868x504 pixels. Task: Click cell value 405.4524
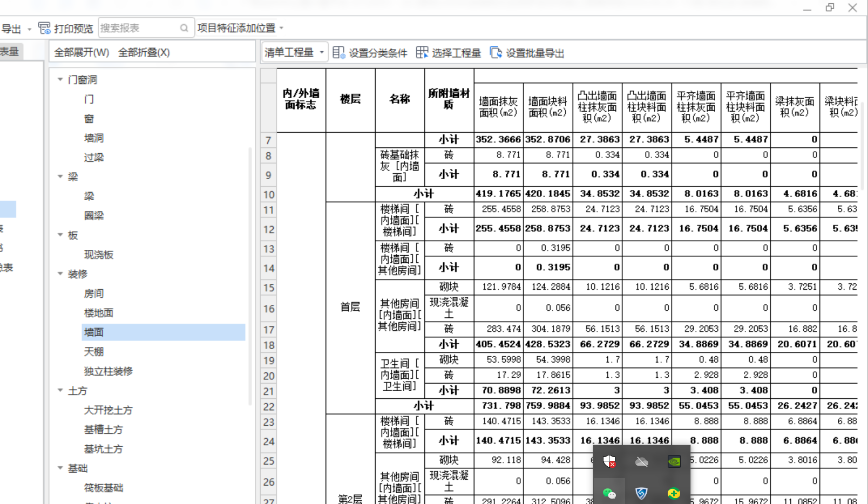pyautogui.click(x=498, y=344)
